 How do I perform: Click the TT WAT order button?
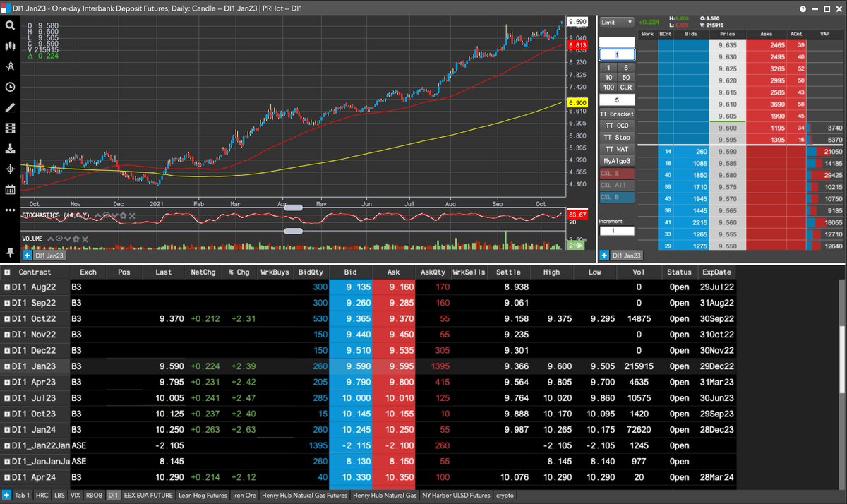[617, 150]
